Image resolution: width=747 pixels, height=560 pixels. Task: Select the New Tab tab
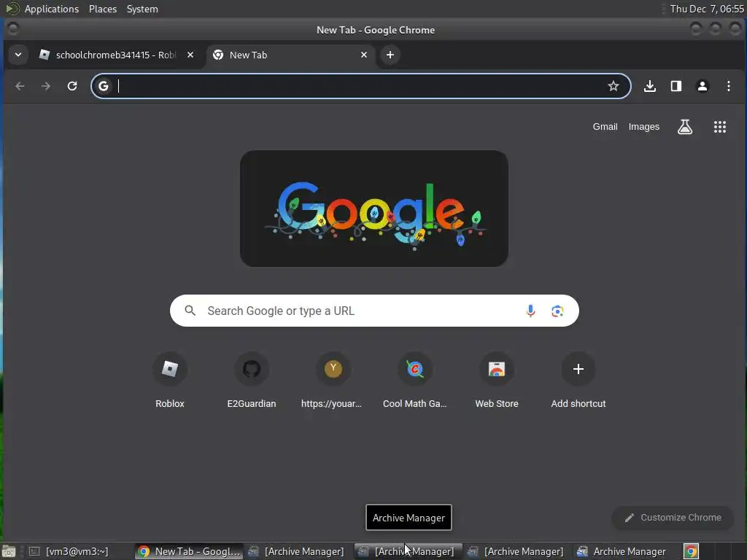(x=290, y=55)
